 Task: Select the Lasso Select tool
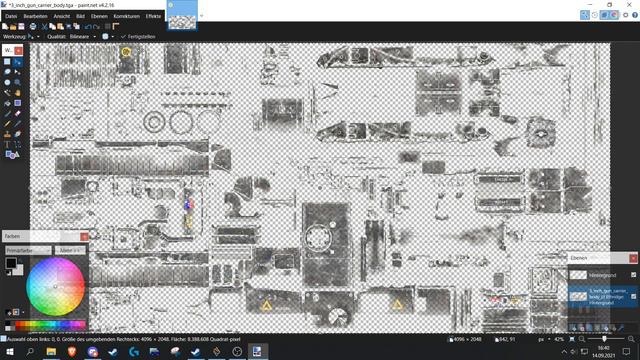click(x=7, y=72)
